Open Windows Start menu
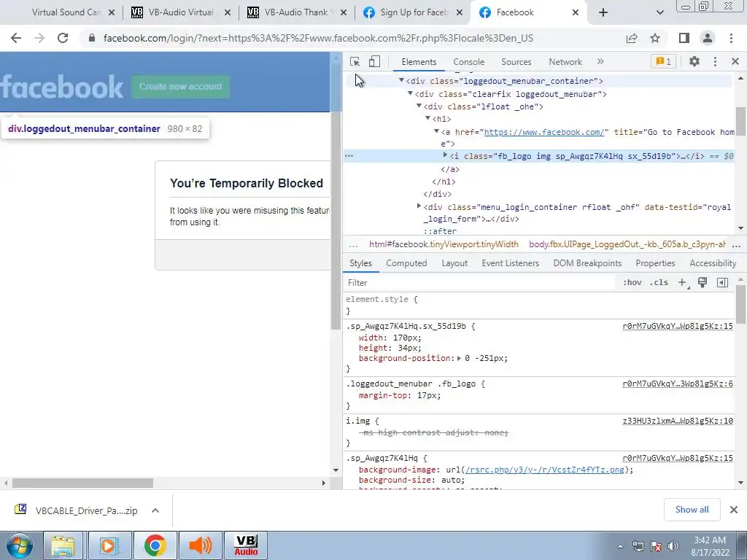The width and height of the screenshot is (747, 560). [x=20, y=545]
